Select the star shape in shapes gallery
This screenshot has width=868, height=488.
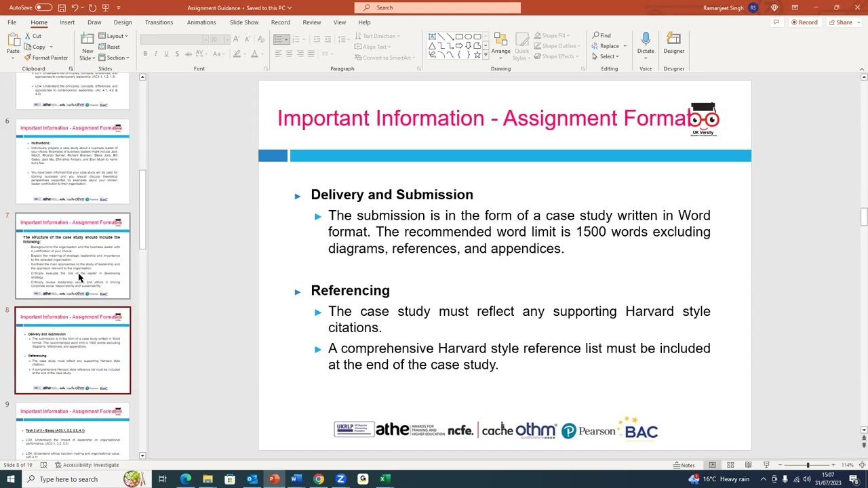(477, 54)
